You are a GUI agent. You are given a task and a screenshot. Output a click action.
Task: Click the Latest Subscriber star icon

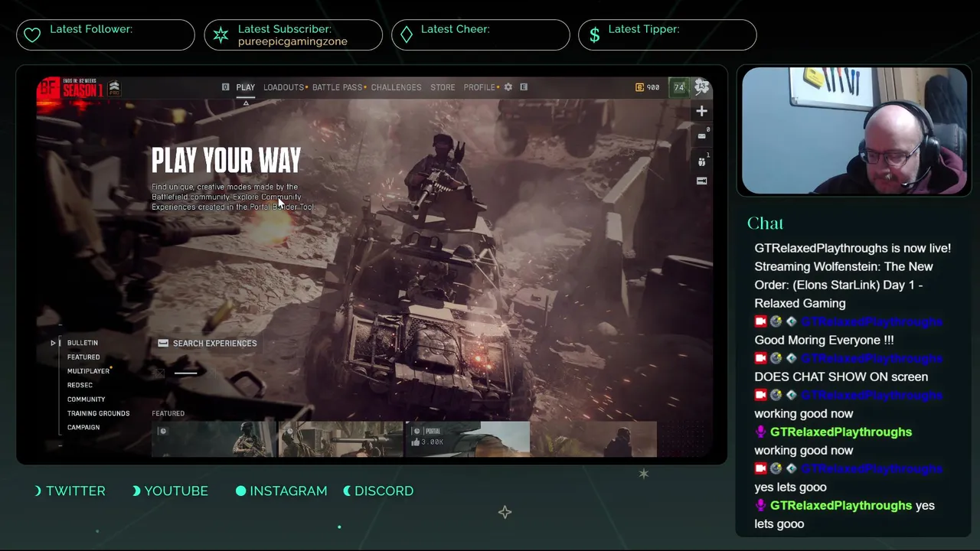(x=220, y=35)
